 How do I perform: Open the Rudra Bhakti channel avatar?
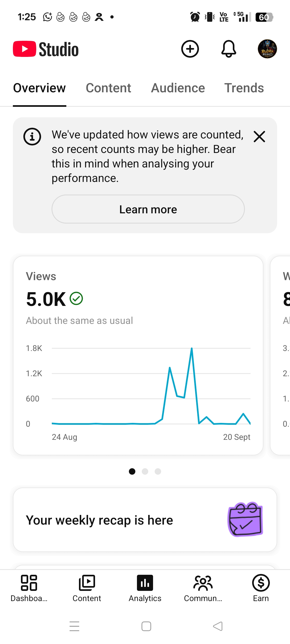(267, 49)
